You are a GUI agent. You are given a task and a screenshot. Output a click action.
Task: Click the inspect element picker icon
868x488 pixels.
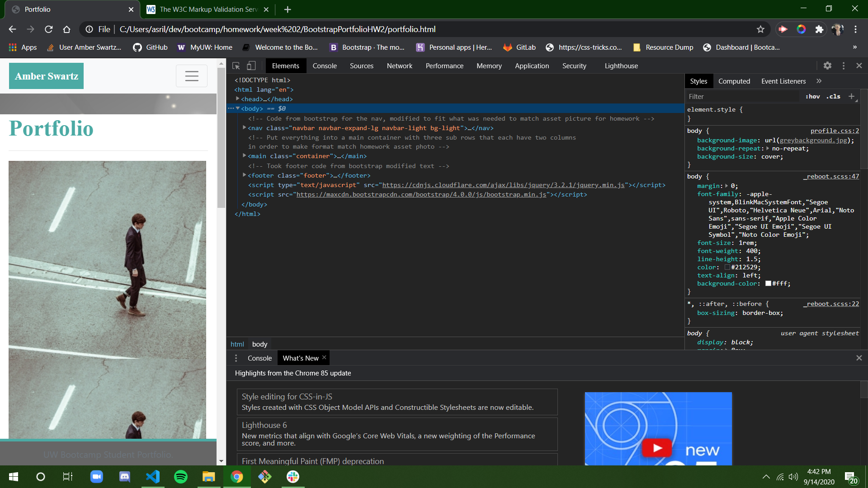(236, 66)
